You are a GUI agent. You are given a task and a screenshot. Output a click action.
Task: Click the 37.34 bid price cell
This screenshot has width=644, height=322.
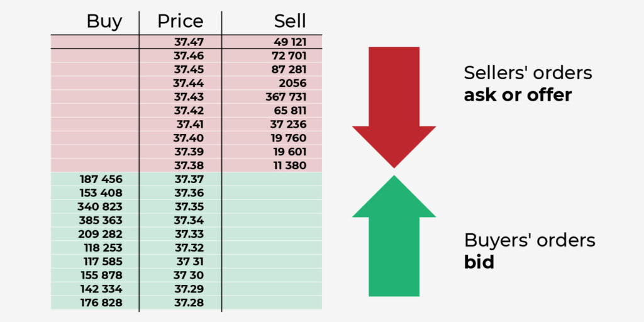(x=189, y=221)
